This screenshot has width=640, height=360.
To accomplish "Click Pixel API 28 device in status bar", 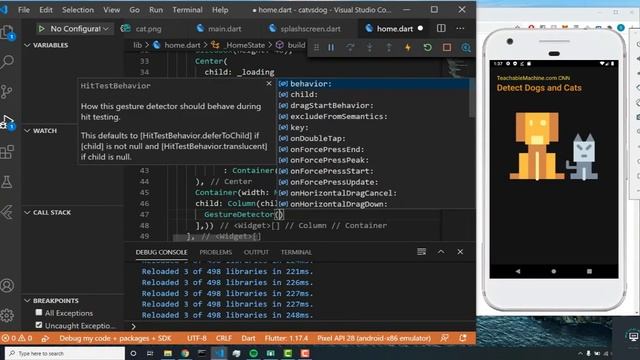I will coord(374,338).
